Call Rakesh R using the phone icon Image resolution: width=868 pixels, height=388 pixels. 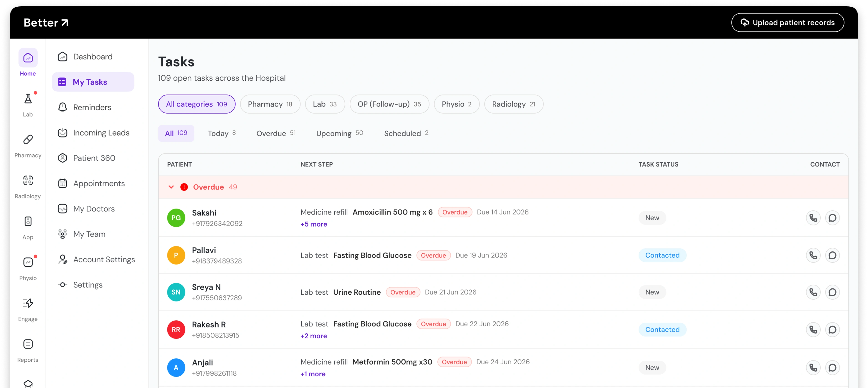click(x=813, y=329)
